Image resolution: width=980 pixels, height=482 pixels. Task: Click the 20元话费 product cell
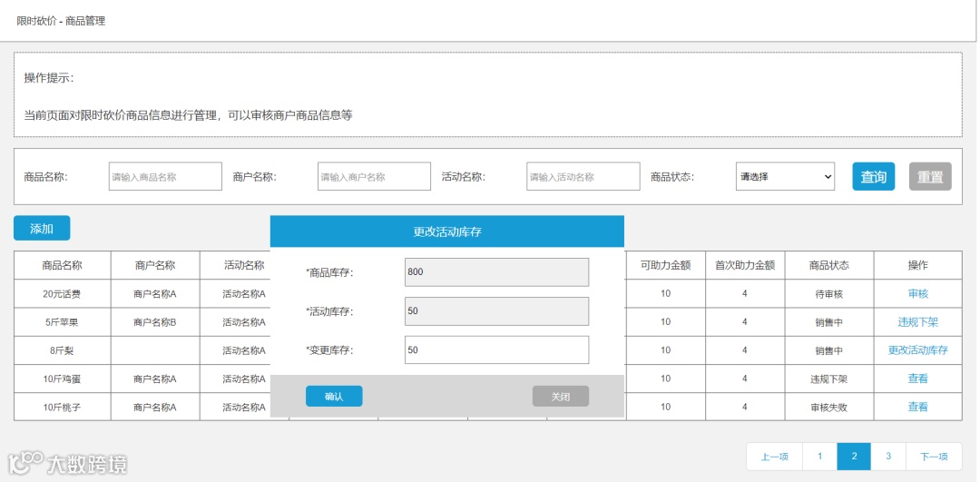tap(62, 294)
